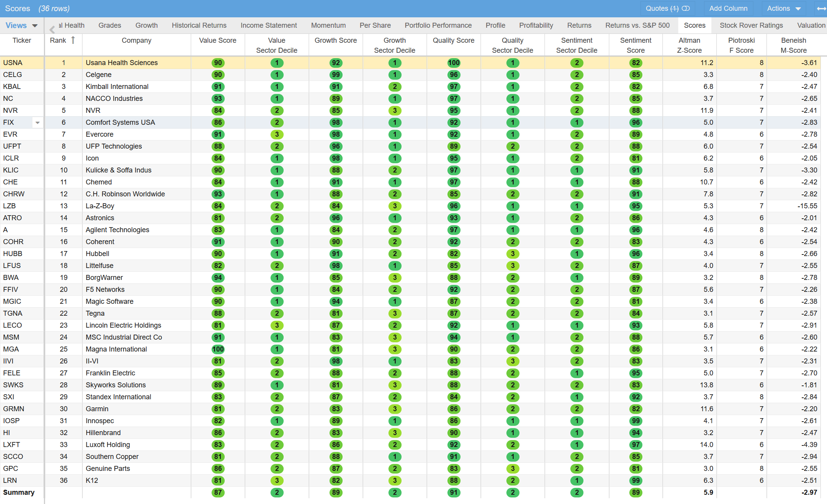Open the Stock Rover Ratings tab
The image size is (827, 504).
click(751, 25)
